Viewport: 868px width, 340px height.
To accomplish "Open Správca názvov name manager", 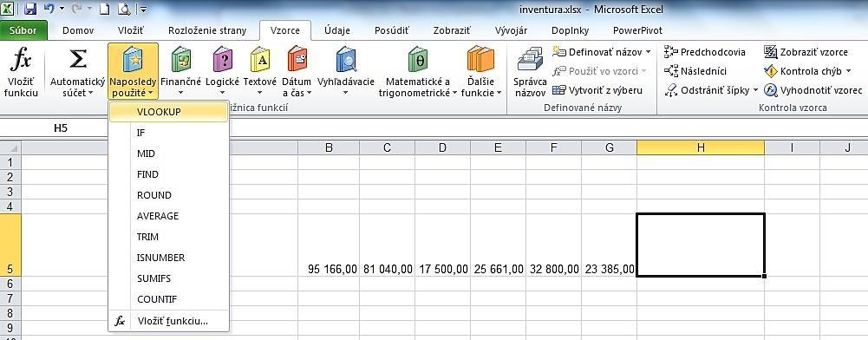I will point(531,73).
